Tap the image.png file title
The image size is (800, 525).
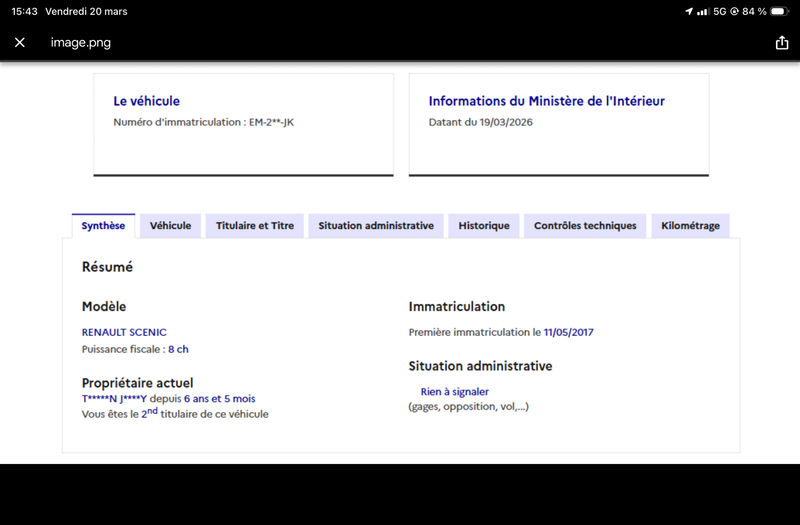click(x=81, y=42)
